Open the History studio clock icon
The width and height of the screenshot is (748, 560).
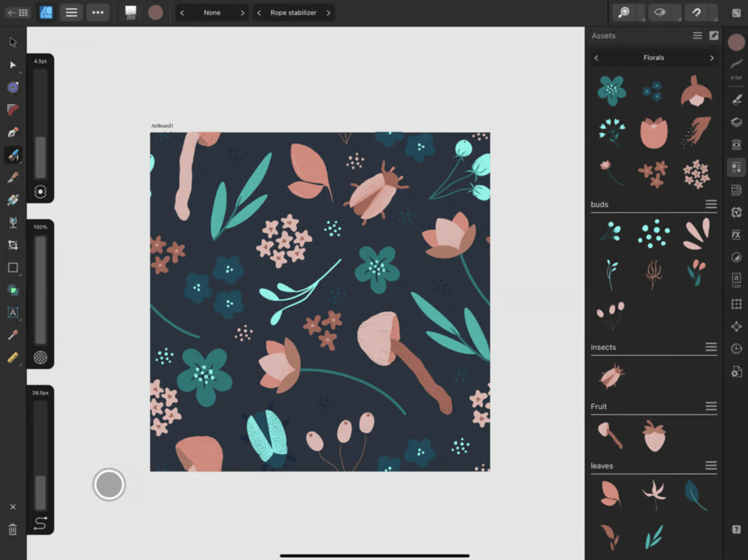pos(736,349)
